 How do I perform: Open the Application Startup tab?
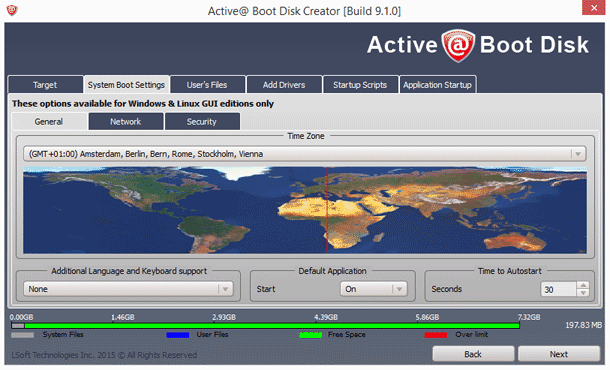pos(438,84)
